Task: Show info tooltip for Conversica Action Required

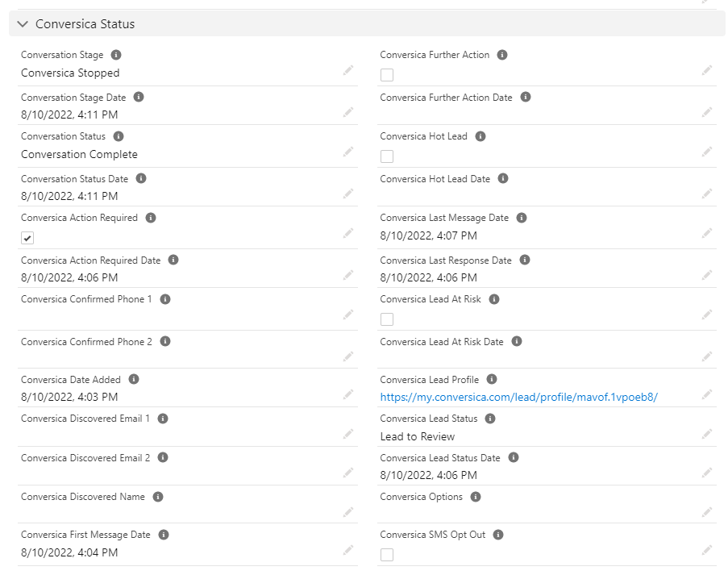Action: click(151, 218)
